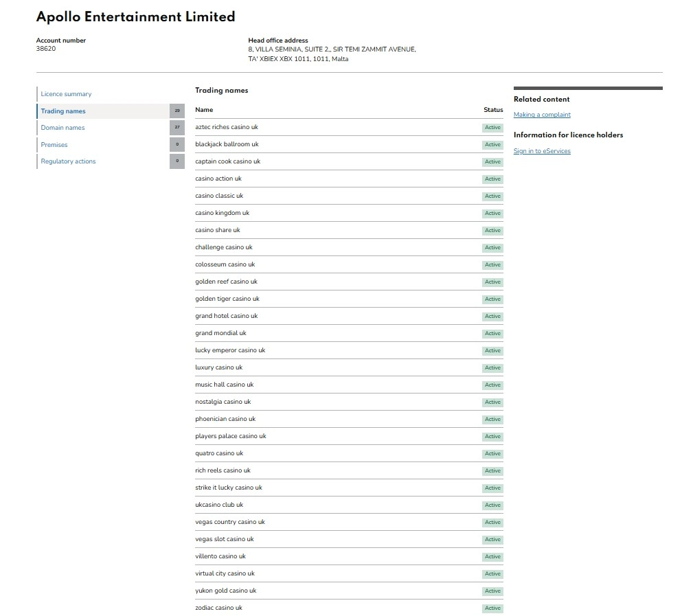Click Active badge for grand mondial uk
693x616 pixels.
(x=492, y=334)
